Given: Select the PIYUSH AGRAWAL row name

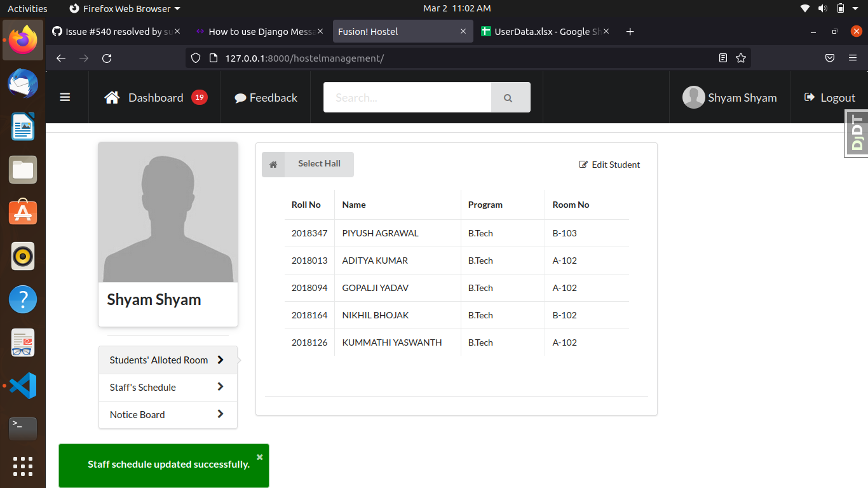Looking at the screenshot, I should [380, 233].
